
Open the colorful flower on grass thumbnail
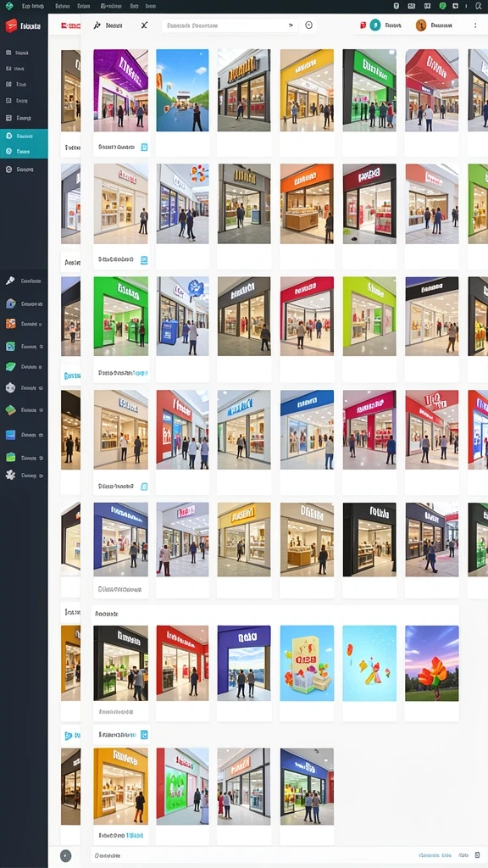pos(431,663)
